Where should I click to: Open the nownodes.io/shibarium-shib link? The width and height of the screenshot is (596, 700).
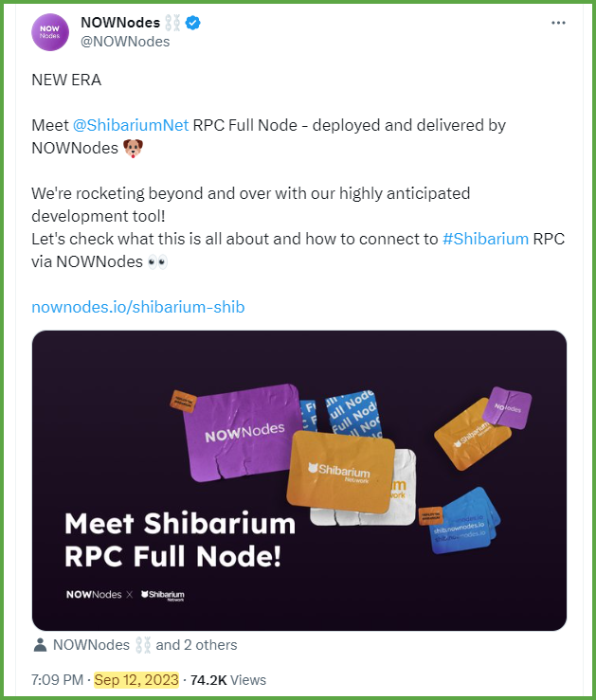coord(138,307)
